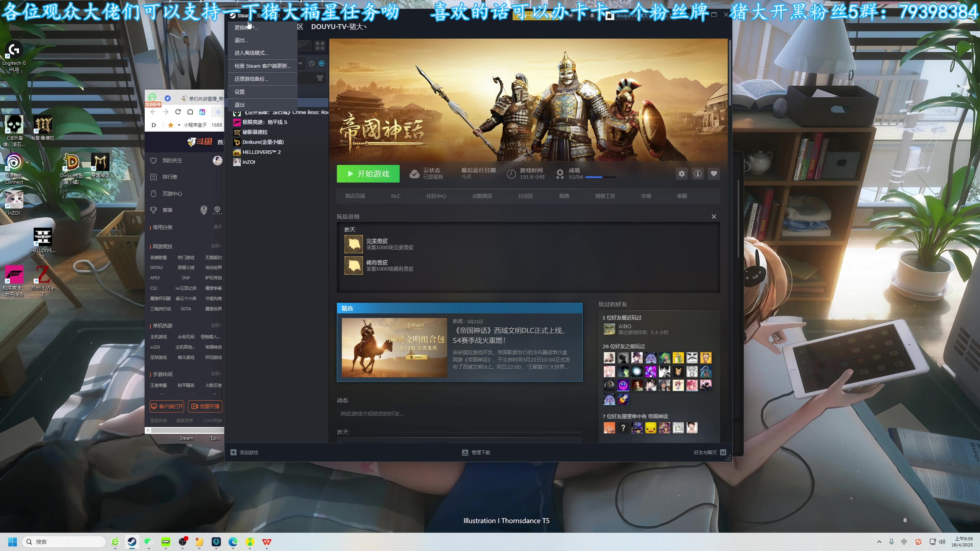Click the Steam icon in the taskbar
Image resolution: width=980 pixels, height=551 pixels.
pyautogui.click(x=132, y=542)
